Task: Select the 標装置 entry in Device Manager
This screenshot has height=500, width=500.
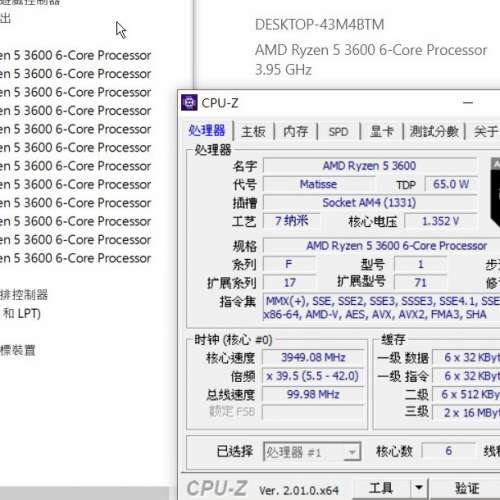Action: tap(18, 350)
